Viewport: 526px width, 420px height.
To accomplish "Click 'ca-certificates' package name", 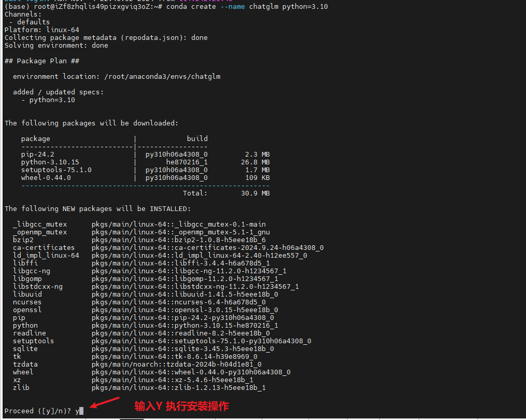I will click(44, 248).
